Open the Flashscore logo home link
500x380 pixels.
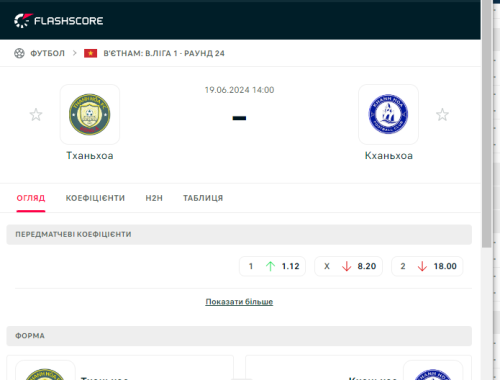[x=59, y=21]
